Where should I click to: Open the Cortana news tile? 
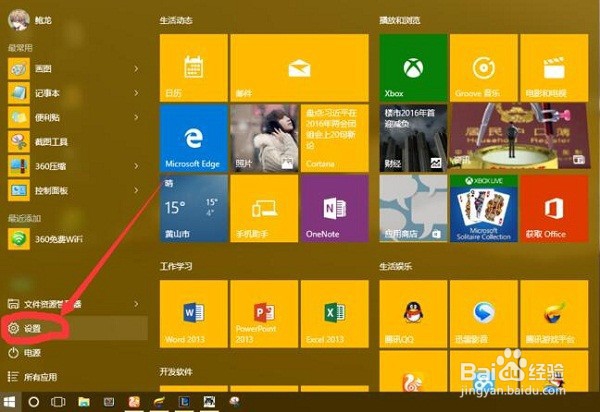tap(335, 138)
